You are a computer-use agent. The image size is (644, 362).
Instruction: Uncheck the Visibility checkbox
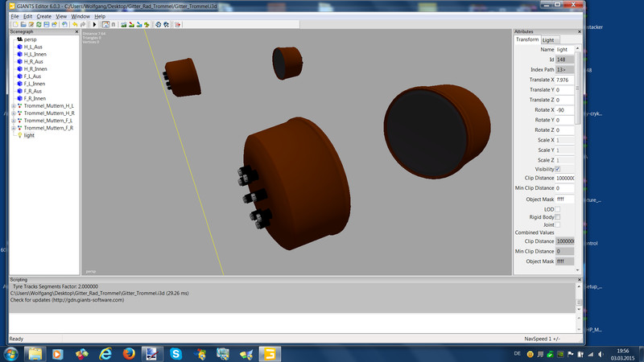coord(557,169)
